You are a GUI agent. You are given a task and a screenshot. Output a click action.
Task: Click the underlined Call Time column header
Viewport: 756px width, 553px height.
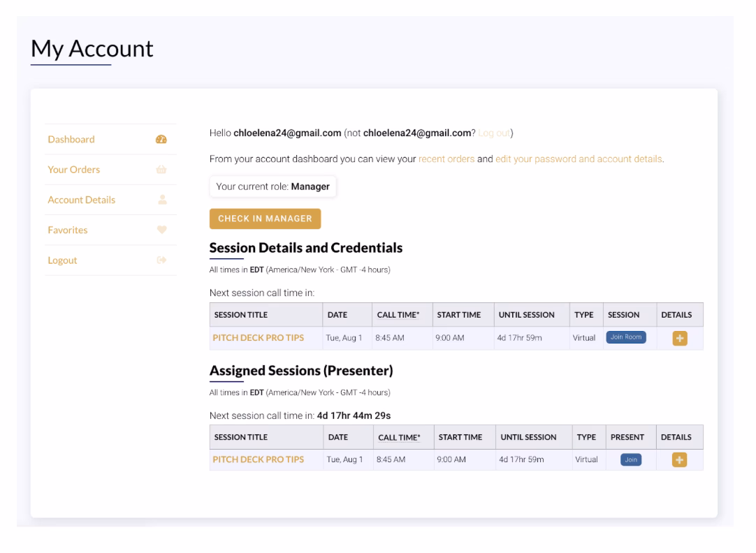[399, 438]
